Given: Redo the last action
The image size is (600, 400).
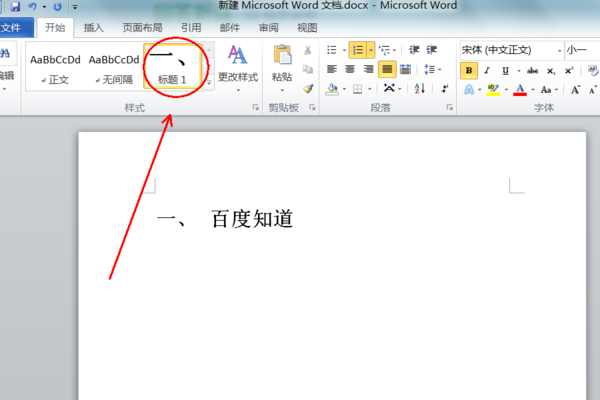Looking at the screenshot, I should point(57,7).
